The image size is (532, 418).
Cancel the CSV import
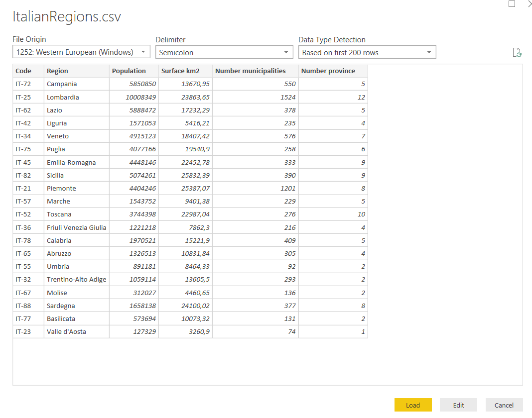coord(504,405)
